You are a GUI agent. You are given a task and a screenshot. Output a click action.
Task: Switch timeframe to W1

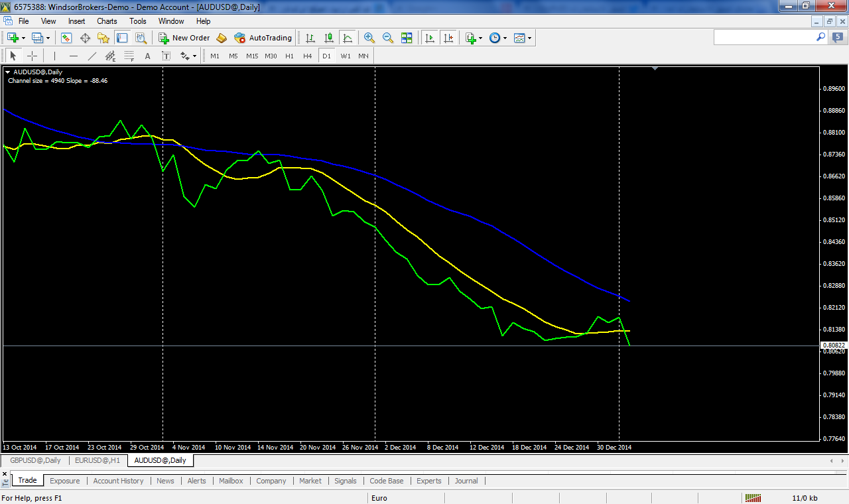coord(346,56)
